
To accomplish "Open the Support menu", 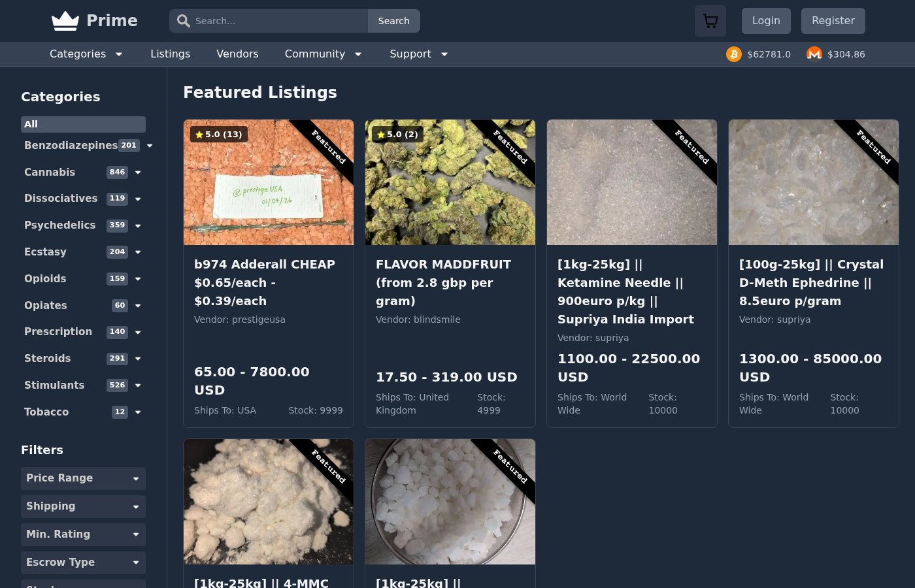I will point(418,54).
